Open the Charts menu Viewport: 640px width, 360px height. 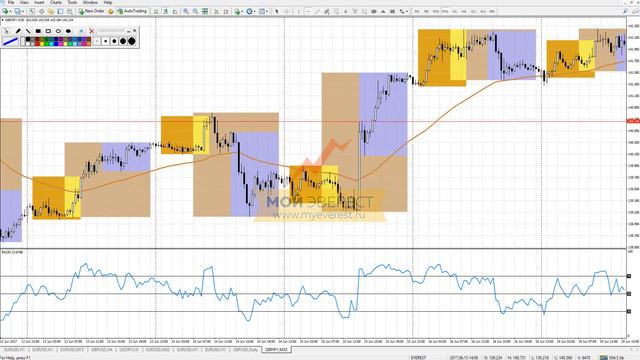pos(56,2)
